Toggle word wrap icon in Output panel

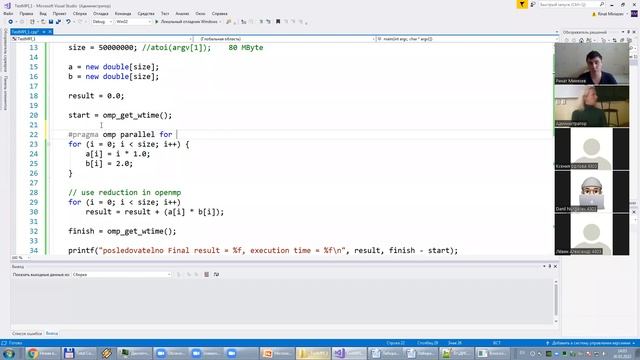pyautogui.click(x=216, y=275)
